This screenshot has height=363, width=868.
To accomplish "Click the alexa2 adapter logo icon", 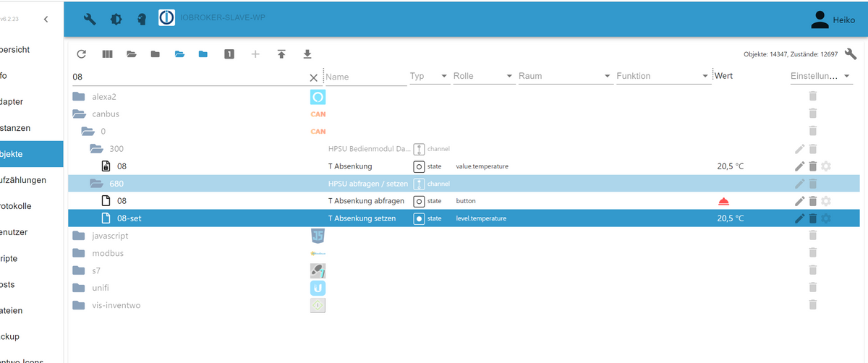I will [318, 97].
